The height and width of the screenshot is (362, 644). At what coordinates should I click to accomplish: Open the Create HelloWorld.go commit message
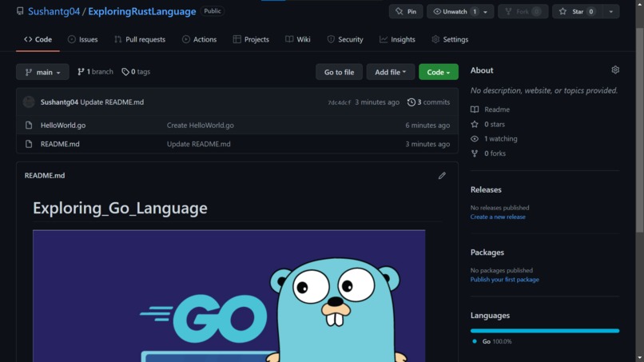pos(200,125)
